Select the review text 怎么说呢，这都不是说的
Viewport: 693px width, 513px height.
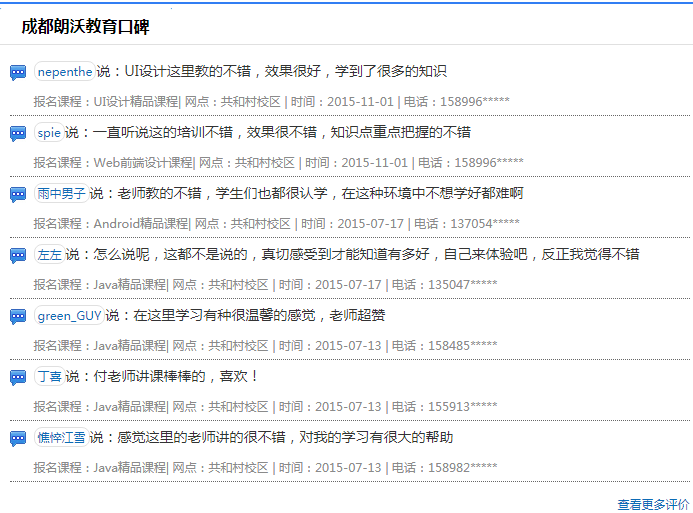366,254
